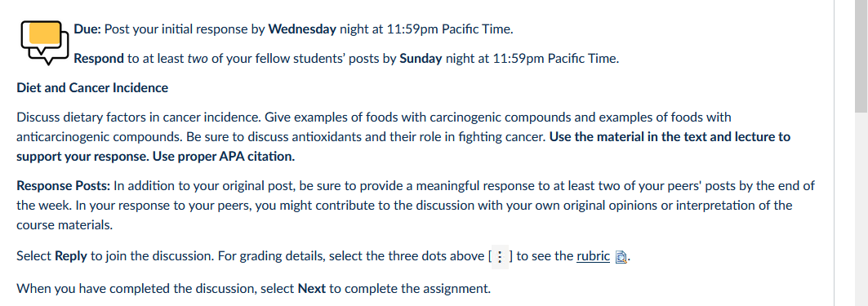Screen dimensions: 868x306
Task: Click the document icon beside rubric
Action: pos(621,257)
